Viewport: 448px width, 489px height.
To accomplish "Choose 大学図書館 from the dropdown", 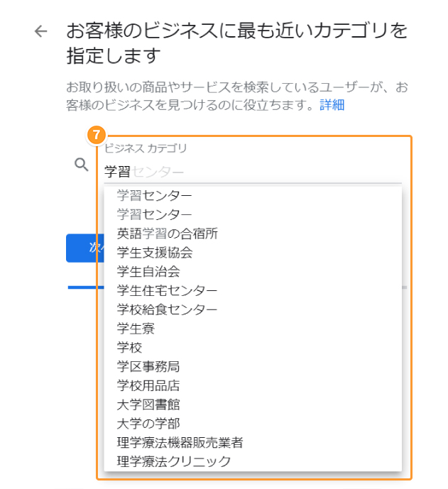I will point(253,405).
